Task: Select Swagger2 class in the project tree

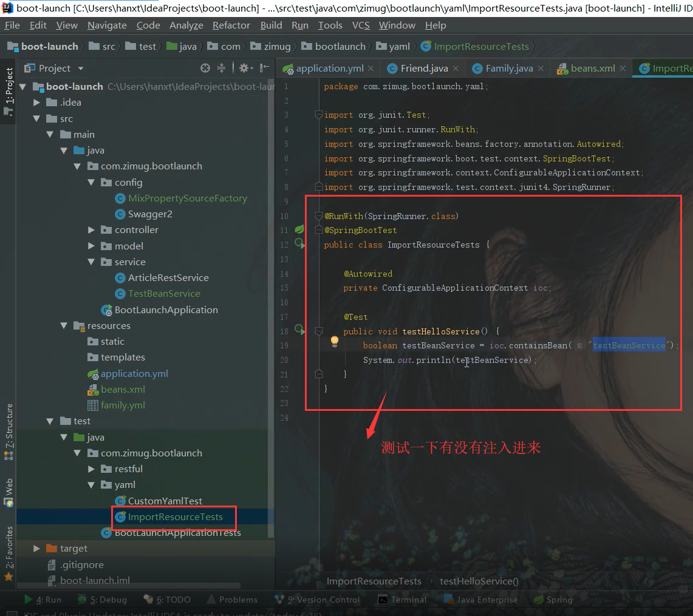Action: pos(150,214)
